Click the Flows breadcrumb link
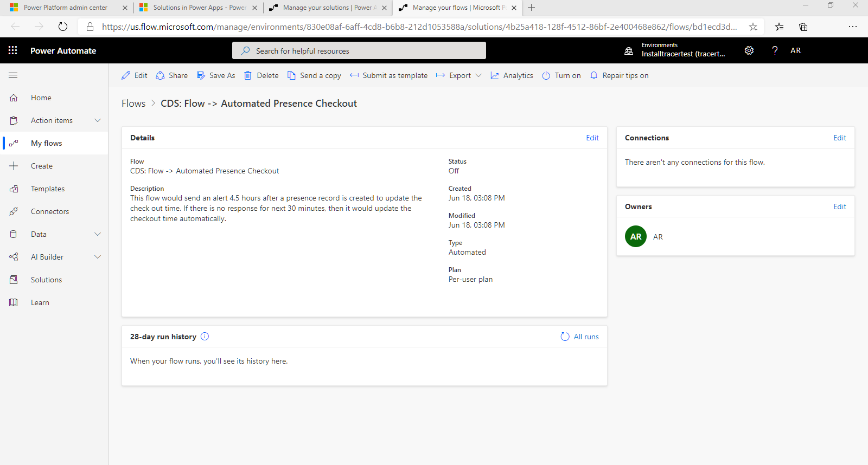 click(x=133, y=104)
